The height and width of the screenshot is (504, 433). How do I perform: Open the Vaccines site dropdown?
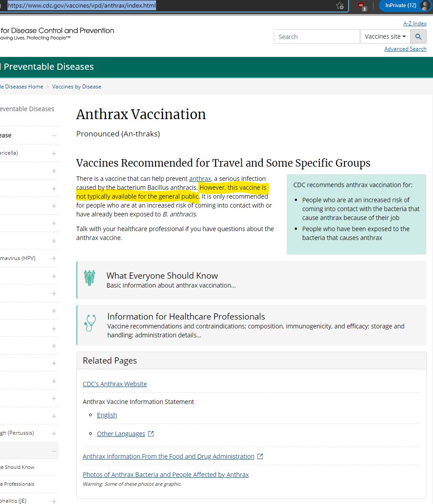click(385, 36)
